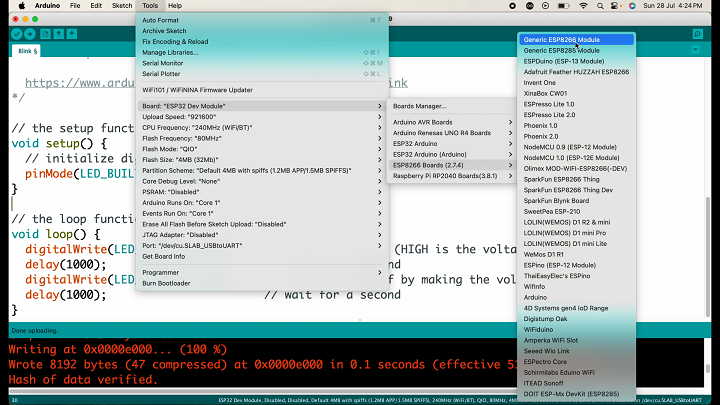This screenshot has width=720, height=405.
Task: Expand PSRAM "Disabled" submenu
Action: [262, 192]
